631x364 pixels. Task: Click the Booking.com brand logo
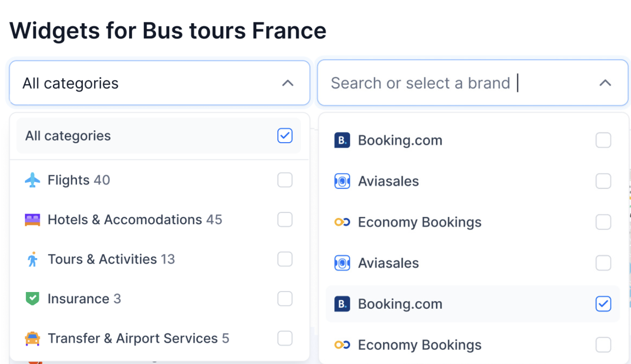[x=342, y=140]
